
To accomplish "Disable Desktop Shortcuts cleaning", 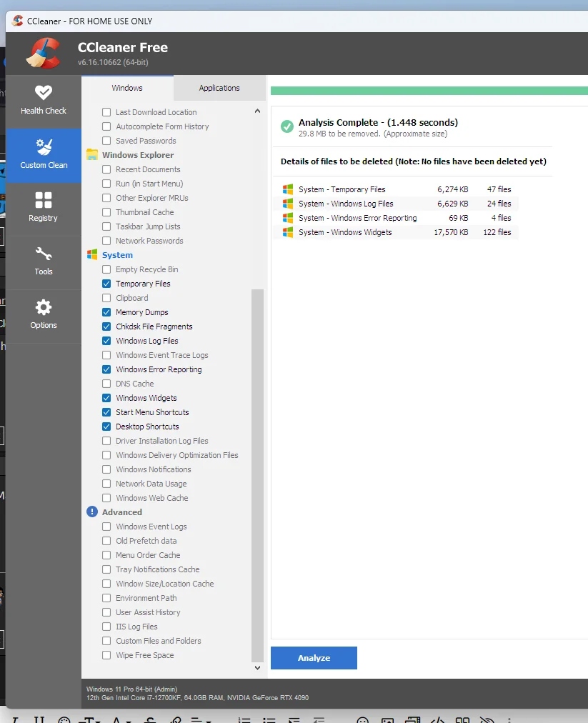I will 106,427.
